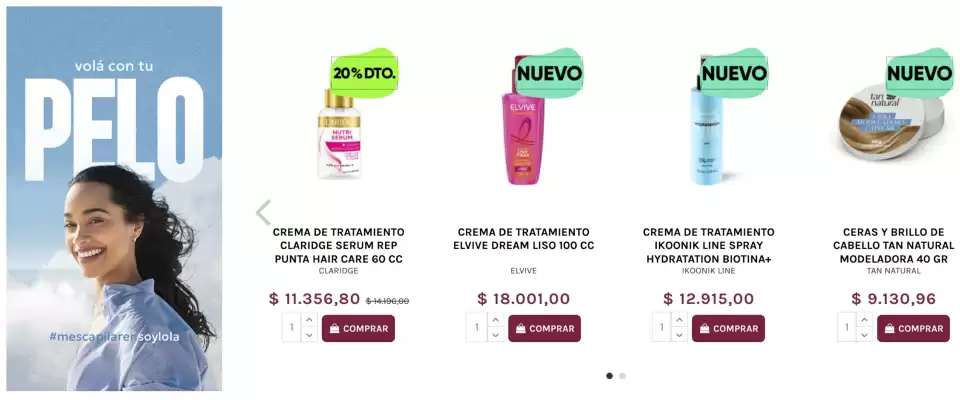Open the Pelo promotional banner
The height and width of the screenshot is (400, 960).
point(114,198)
